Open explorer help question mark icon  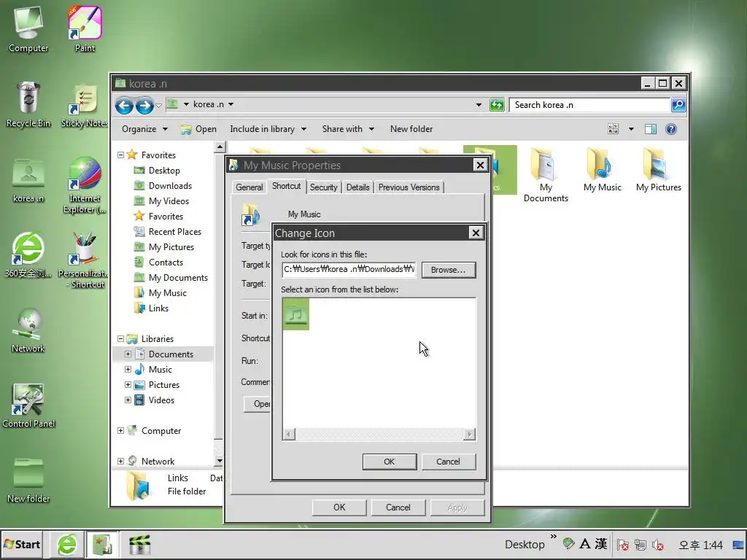tap(671, 129)
